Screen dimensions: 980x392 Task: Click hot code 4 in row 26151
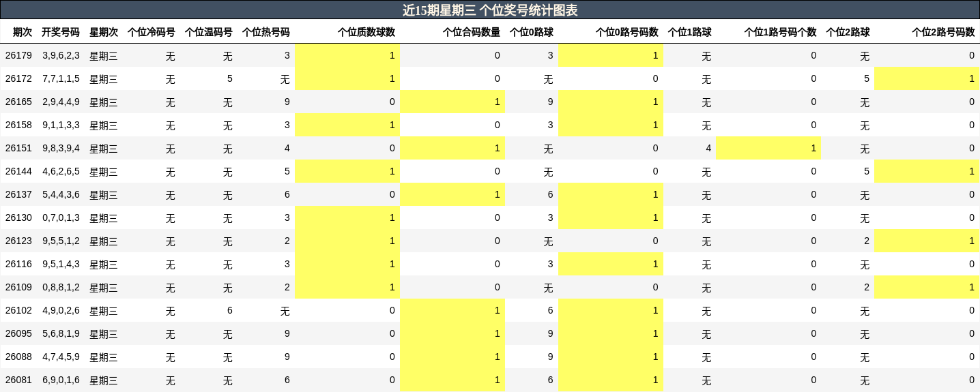287,148
